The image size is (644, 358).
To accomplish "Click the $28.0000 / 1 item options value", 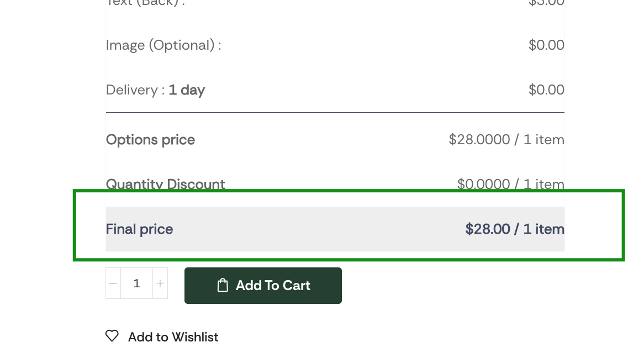I will 506,140.
